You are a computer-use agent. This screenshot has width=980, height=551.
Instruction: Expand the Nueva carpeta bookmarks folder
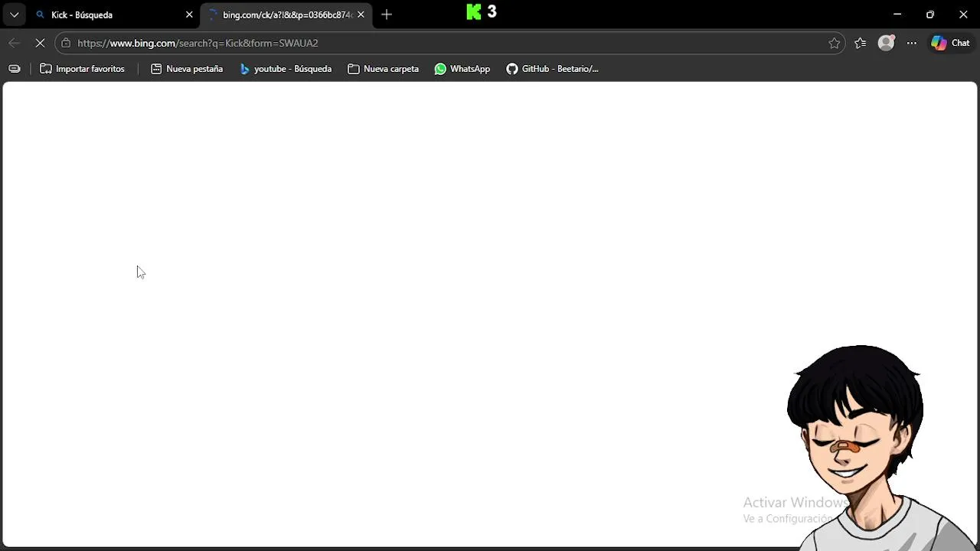(383, 69)
